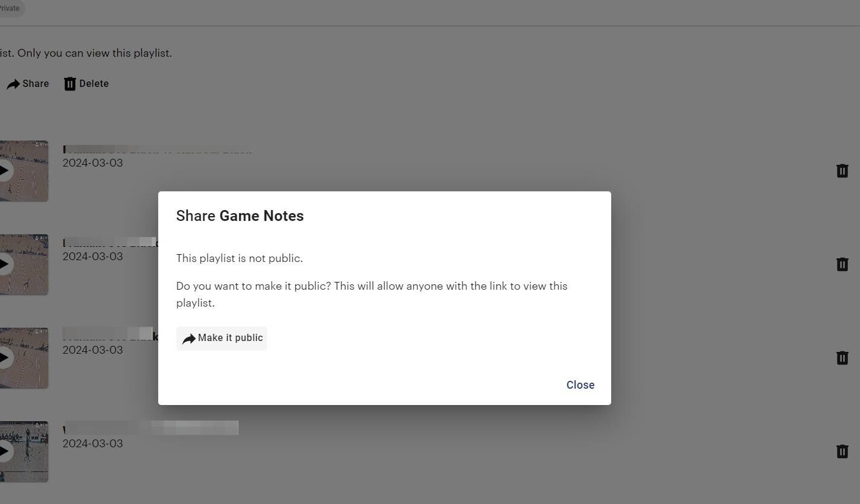Click the trash icon beside Delete label

(x=70, y=84)
